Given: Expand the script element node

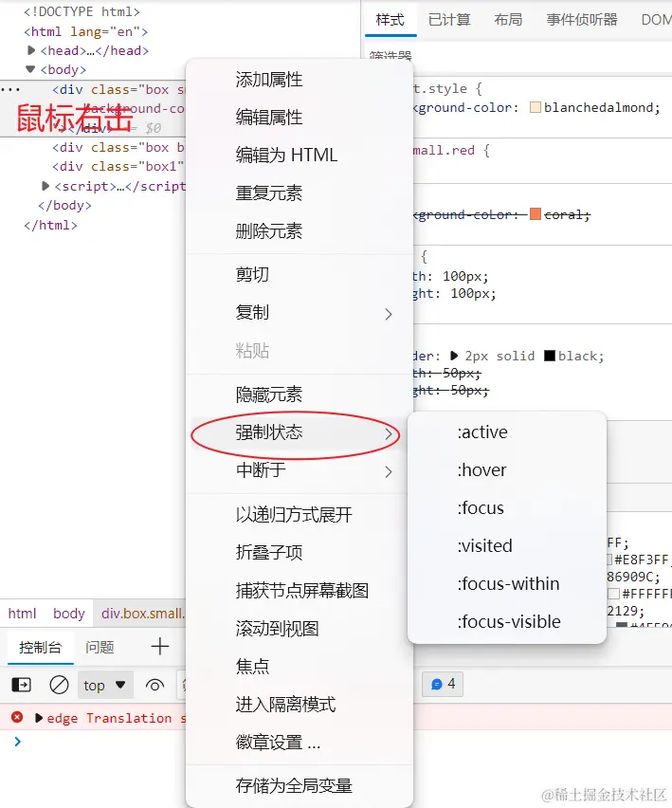Looking at the screenshot, I should coord(45,186).
